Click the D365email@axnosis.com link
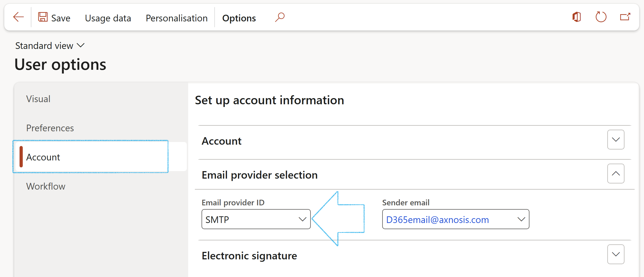This screenshot has width=644, height=277. [437, 220]
